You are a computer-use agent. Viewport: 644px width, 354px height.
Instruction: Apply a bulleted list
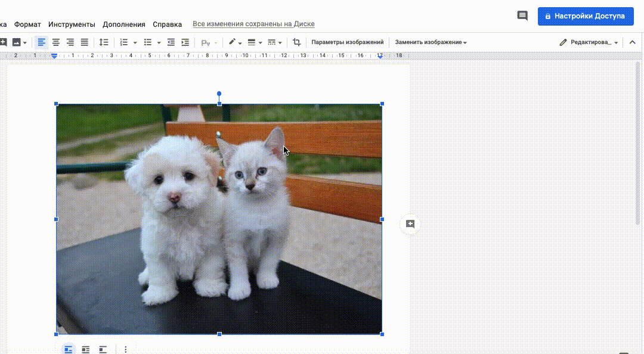pos(148,42)
